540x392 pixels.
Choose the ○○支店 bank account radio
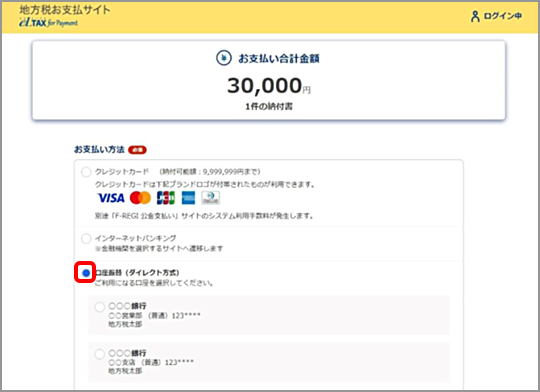tap(100, 354)
